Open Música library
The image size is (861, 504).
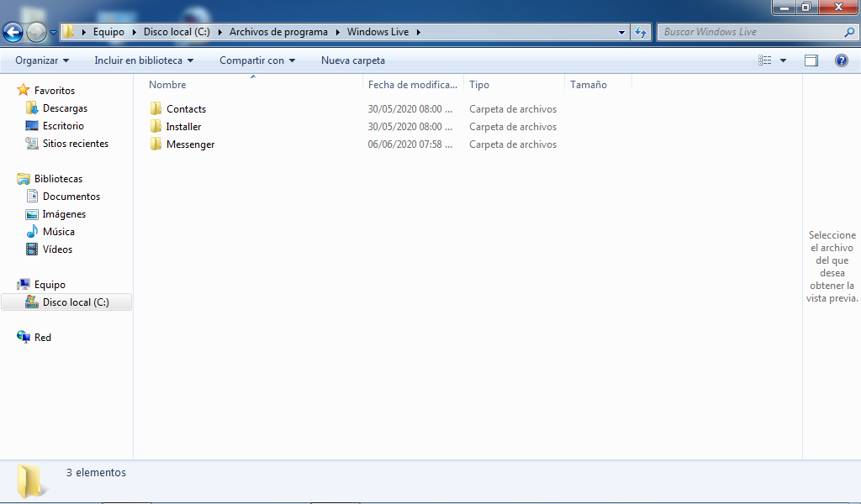[59, 232]
